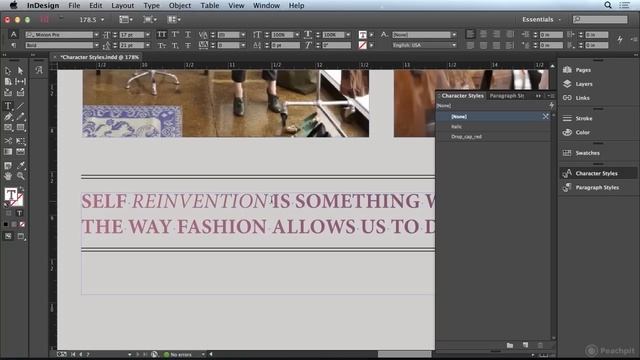Select the Pen tool
The height and width of the screenshot is (360, 640).
coord(8,117)
